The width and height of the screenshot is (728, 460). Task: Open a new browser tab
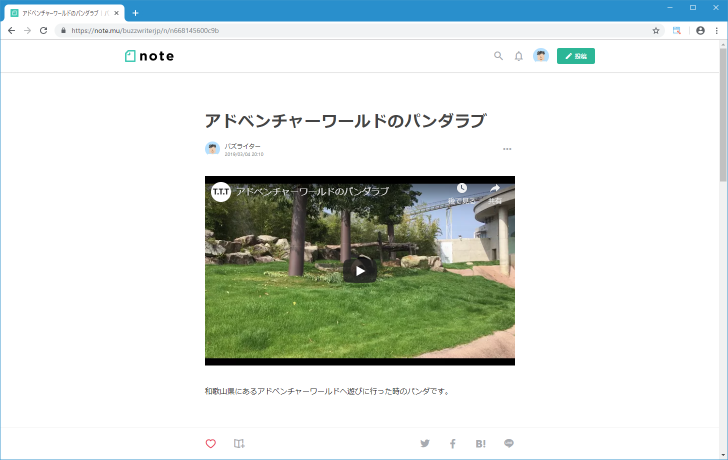pyautogui.click(x=135, y=13)
